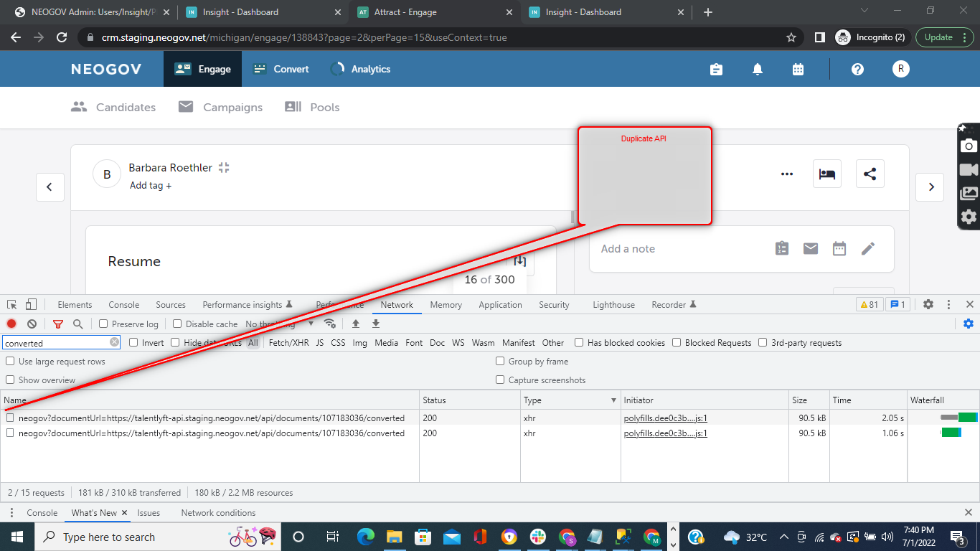Open the calendar icon in NEOGOV header
The width and height of the screenshot is (980, 551).
[x=798, y=69]
